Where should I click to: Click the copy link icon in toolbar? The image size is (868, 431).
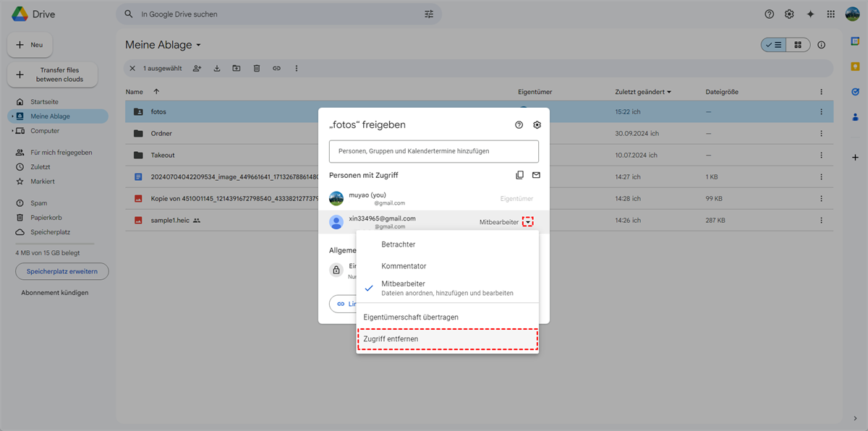[x=276, y=69]
